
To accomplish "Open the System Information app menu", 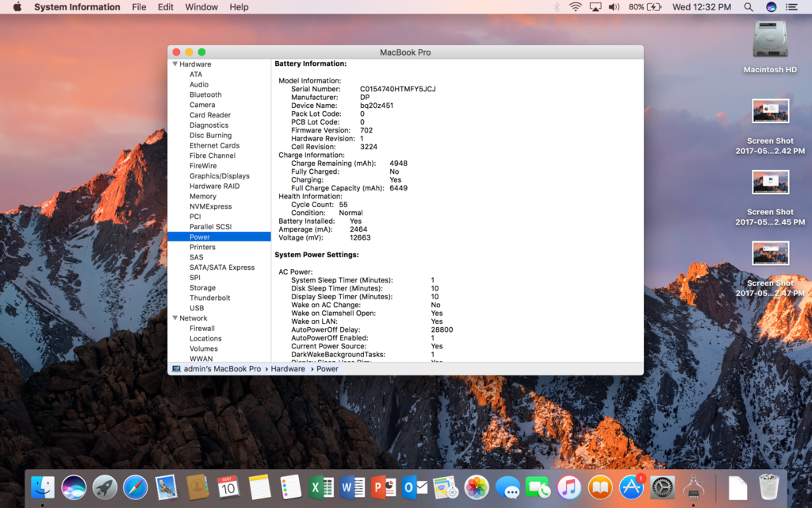I will [x=77, y=6].
